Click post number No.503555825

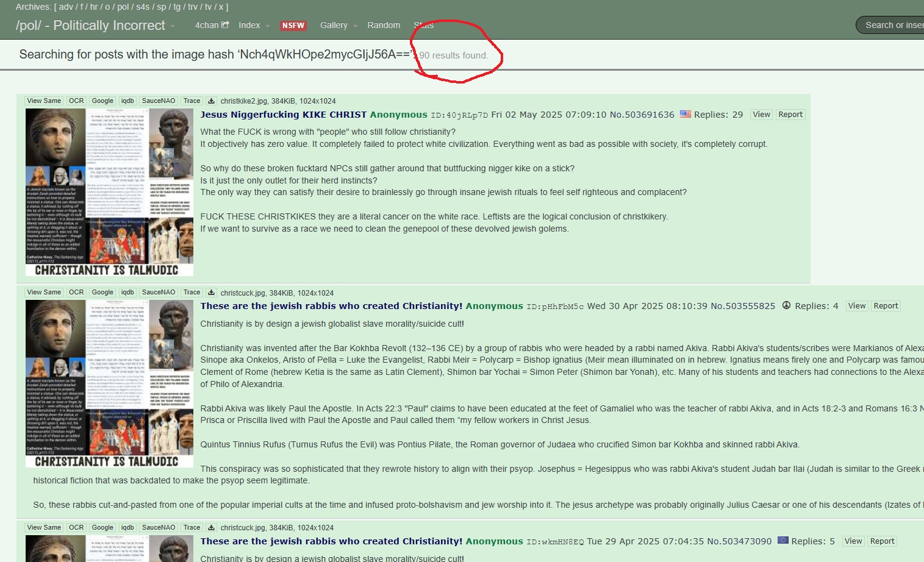(x=743, y=306)
